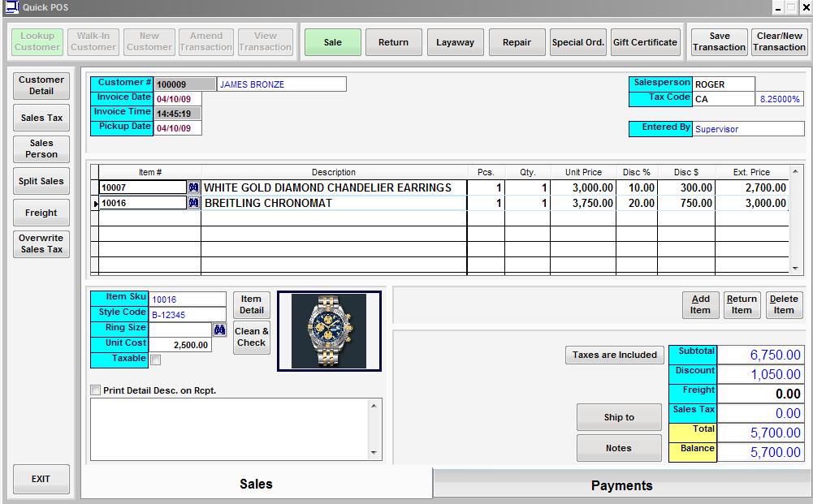This screenshot has height=504, width=813.
Task: Click Quick POS title bar icon
Action: point(11,7)
